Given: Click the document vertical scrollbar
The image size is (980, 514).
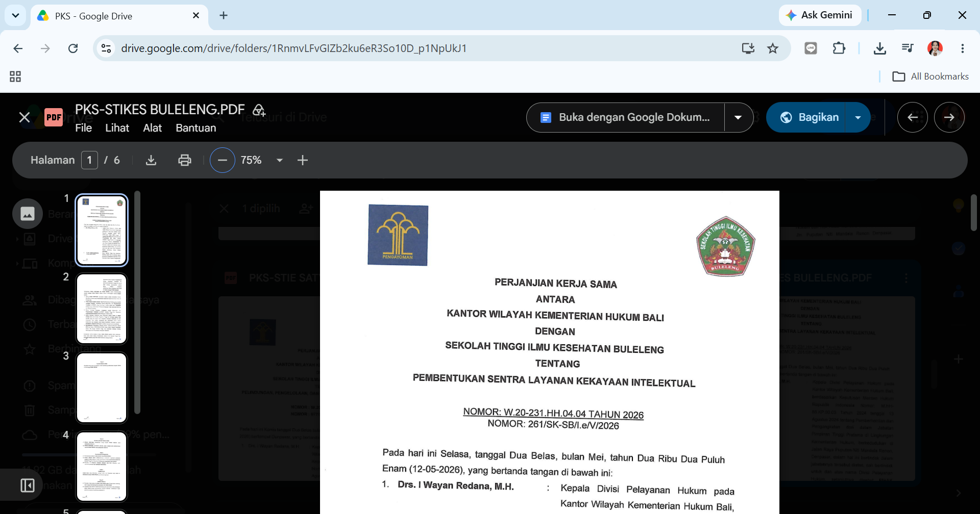Looking at the screenshot, I should (x=973, y=213).
